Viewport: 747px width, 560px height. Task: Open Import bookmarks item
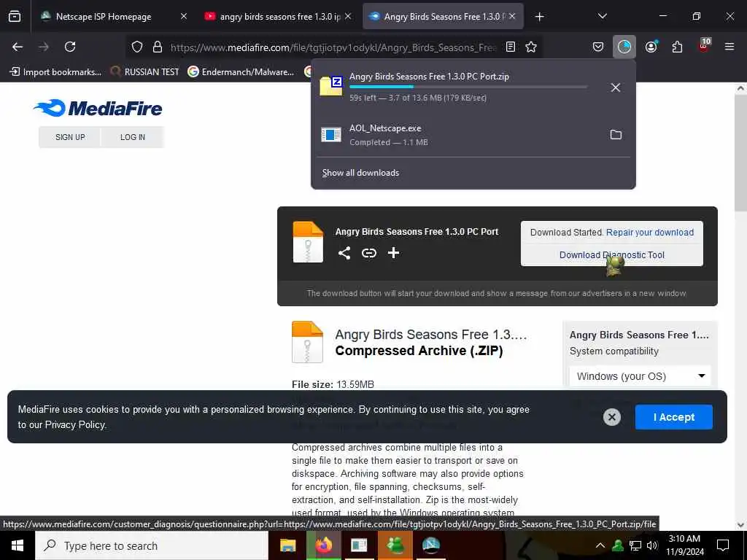pos(55,72)
